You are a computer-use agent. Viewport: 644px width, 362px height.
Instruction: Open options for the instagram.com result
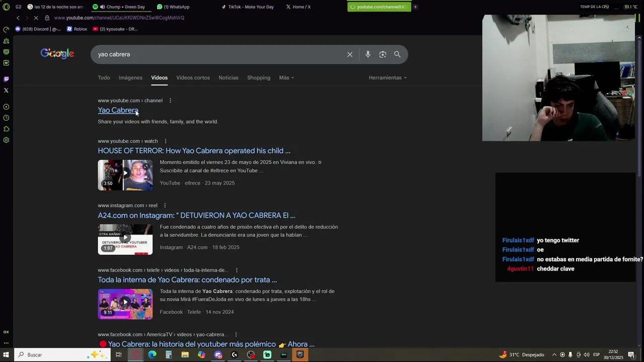point(165,206)
